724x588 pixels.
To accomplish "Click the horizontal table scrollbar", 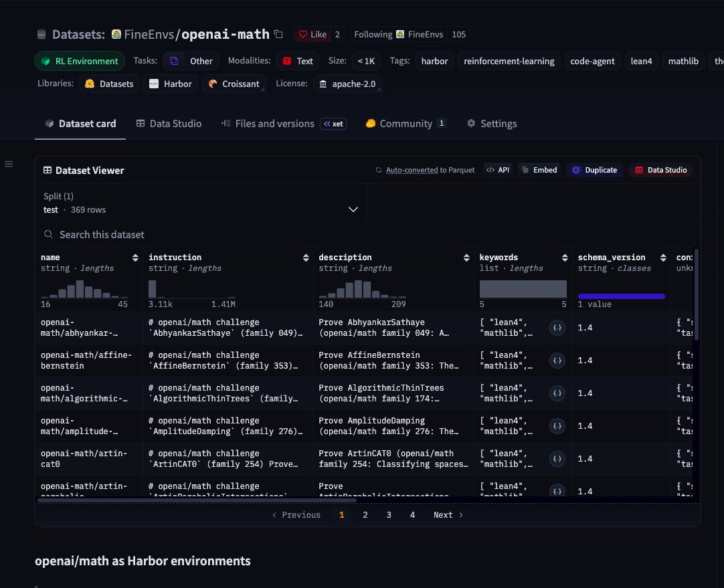I will [197, 500].
